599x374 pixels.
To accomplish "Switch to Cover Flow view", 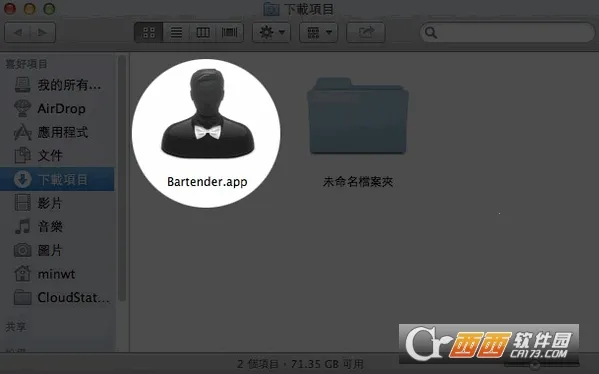I will click(230, 32).
